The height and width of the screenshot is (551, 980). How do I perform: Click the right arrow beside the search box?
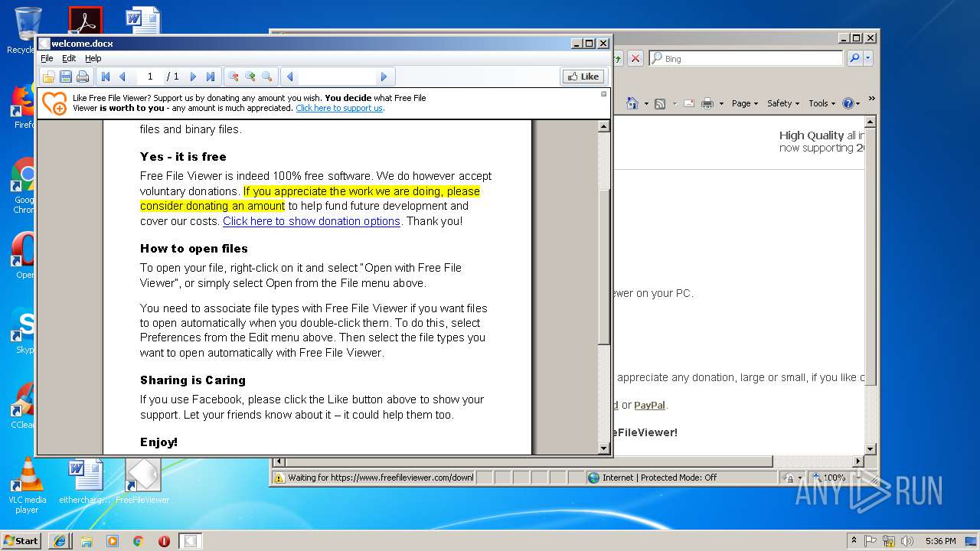(x=384, y=77)
